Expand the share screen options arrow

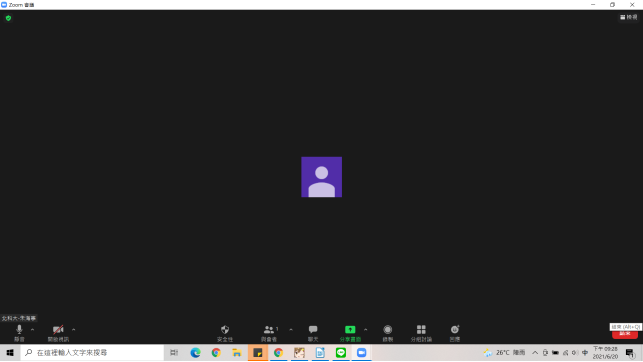(x=365, y=330)
